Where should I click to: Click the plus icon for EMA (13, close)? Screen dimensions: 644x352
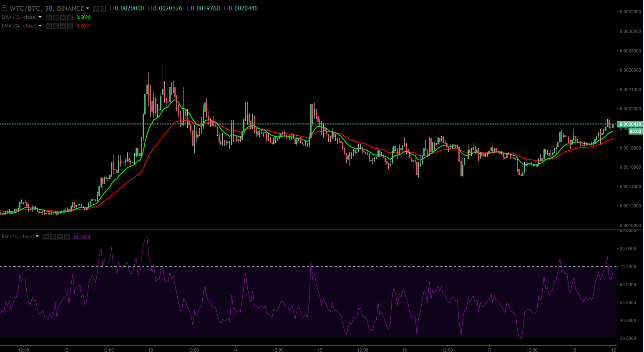63,17
